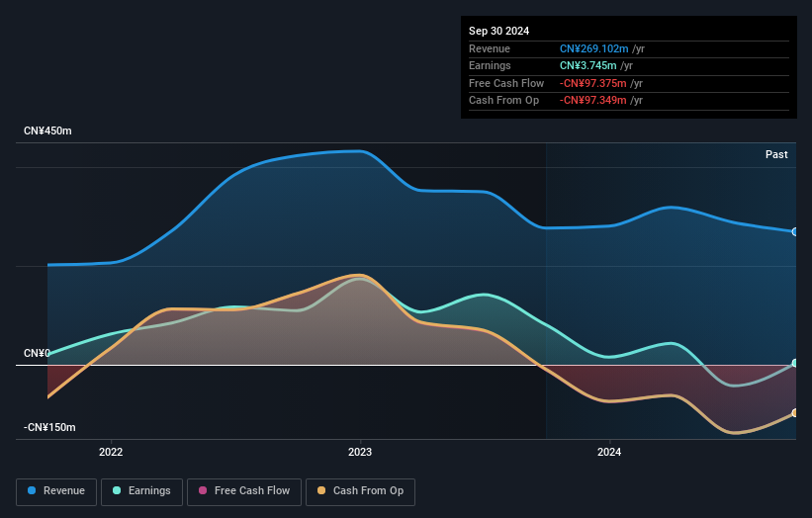
Task: Click the -CN¥150m y-axis label
Action: tap(49, 427)
